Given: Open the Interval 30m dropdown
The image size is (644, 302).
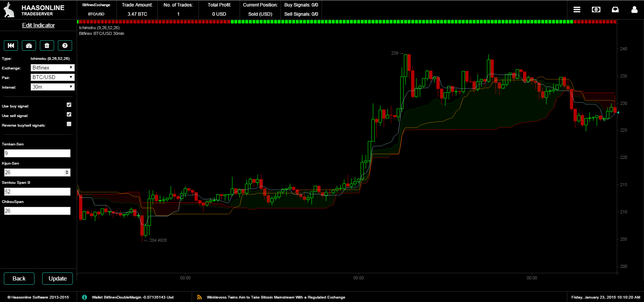Looking at the screenshot, I should coord(53,87).
